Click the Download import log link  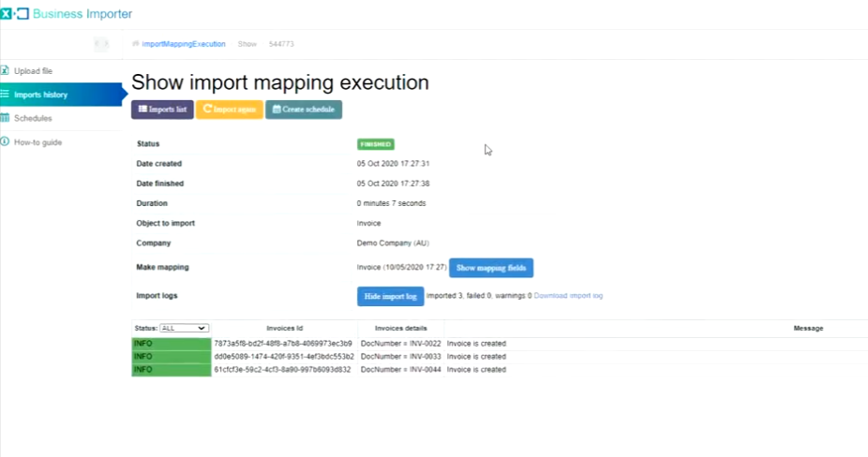click(x=569, y=296)
